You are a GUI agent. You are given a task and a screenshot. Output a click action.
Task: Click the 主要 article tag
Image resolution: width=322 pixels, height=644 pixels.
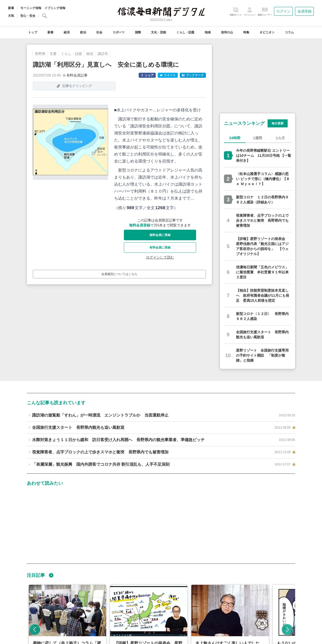tap(53, 54)
